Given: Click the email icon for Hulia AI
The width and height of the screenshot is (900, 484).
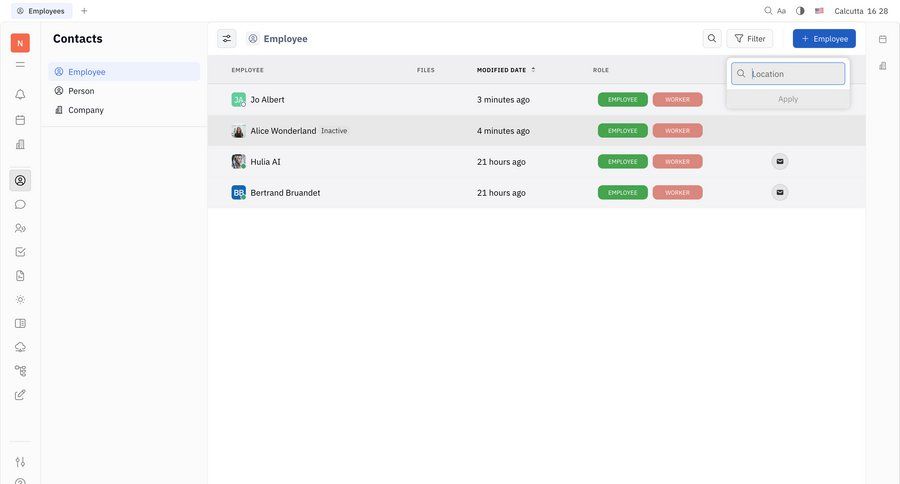Looking at the screenshot, I should [x=779, y=161].
